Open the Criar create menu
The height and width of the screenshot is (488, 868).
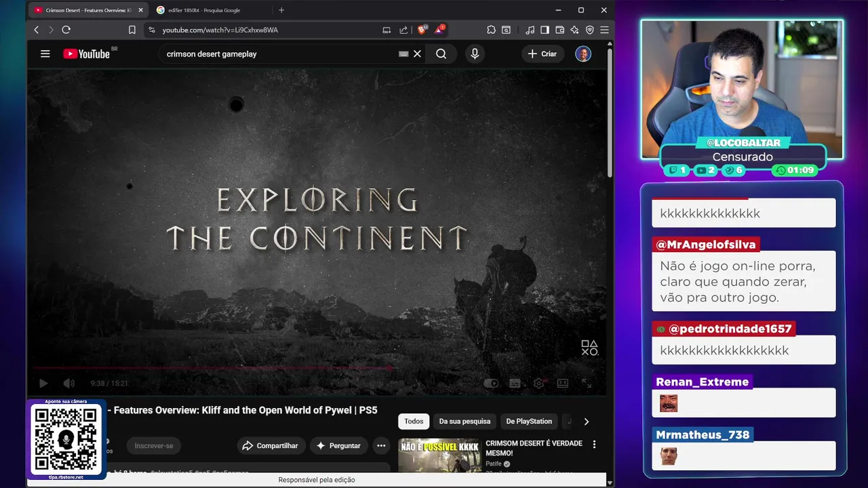(542, 54)
